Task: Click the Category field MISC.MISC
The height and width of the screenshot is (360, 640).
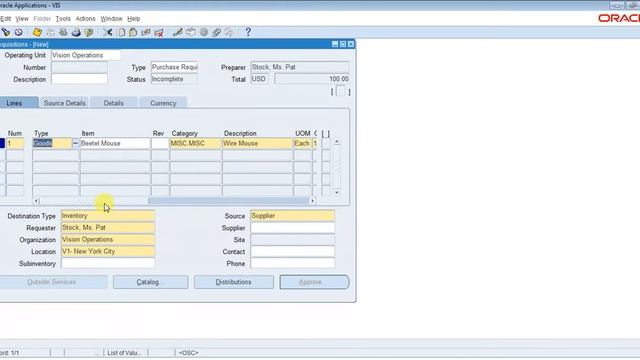Action: coord(195,143)
